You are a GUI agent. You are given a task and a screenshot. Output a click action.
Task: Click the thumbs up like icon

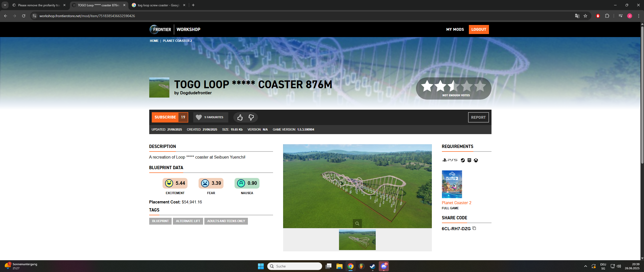240,117
